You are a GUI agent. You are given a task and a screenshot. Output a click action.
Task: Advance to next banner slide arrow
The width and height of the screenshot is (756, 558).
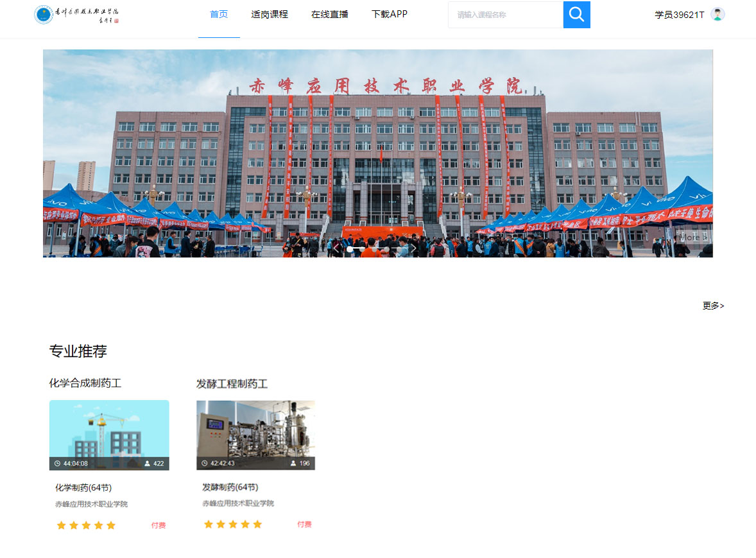point(414,248)
